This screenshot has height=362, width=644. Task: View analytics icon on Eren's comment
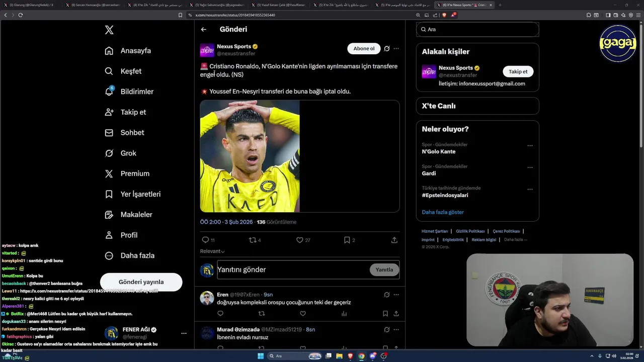(344, 314)
